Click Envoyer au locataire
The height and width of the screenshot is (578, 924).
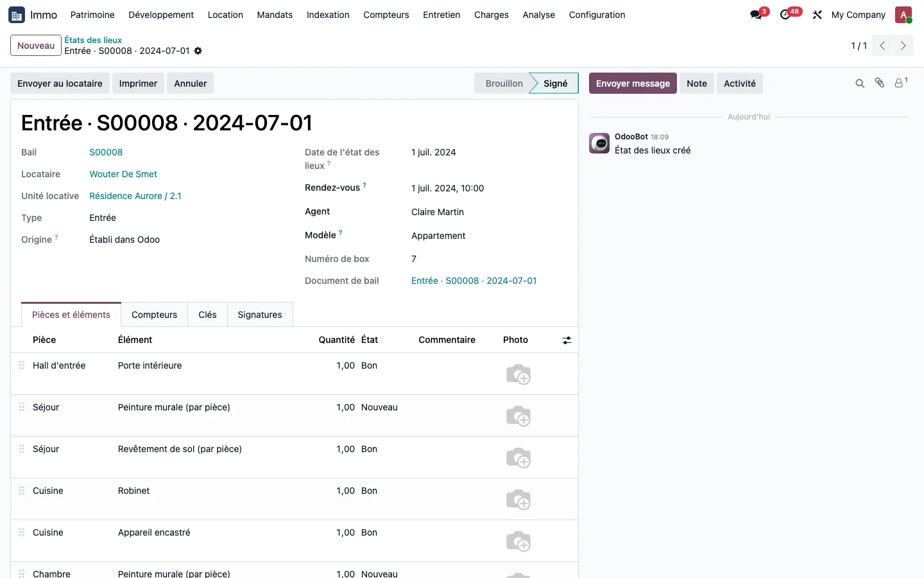pyautogui.click(x=60, y=83)
